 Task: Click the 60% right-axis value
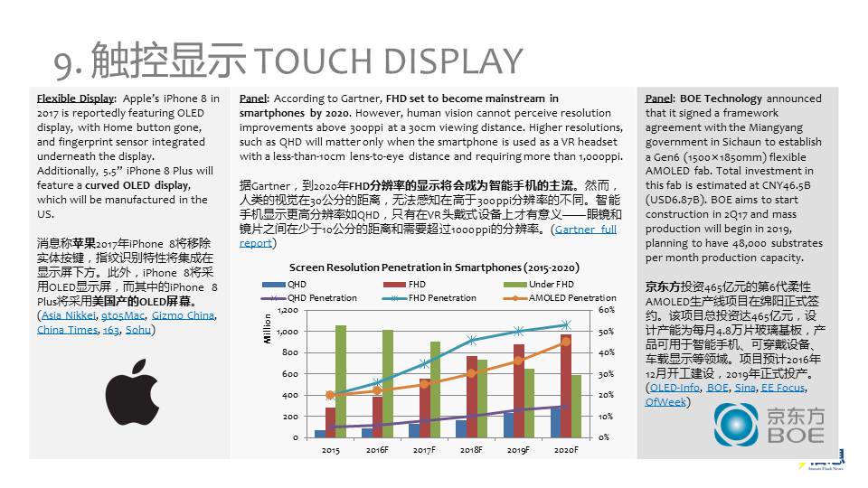(606, 310)
